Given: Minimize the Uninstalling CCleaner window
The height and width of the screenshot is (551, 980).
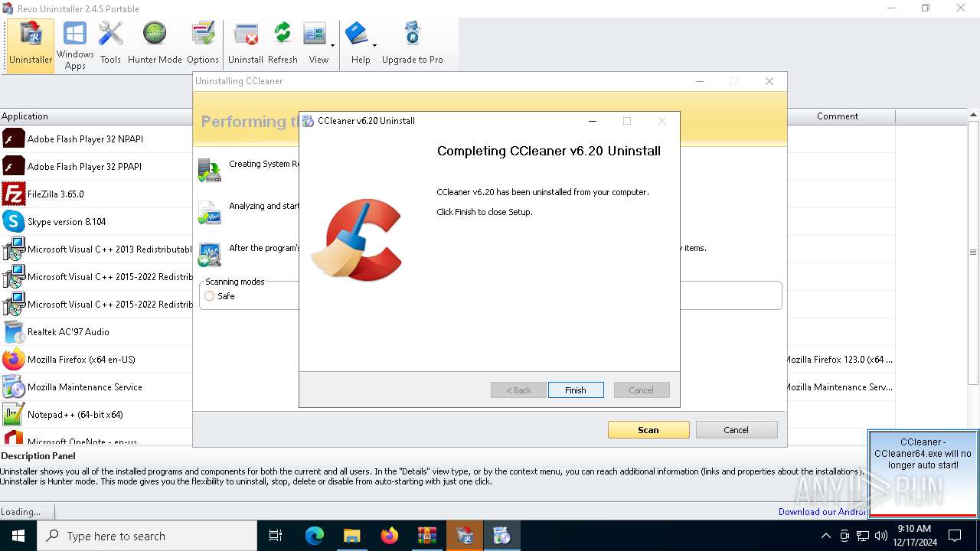Looking at the screenshot, I should (x=699, y=81).
